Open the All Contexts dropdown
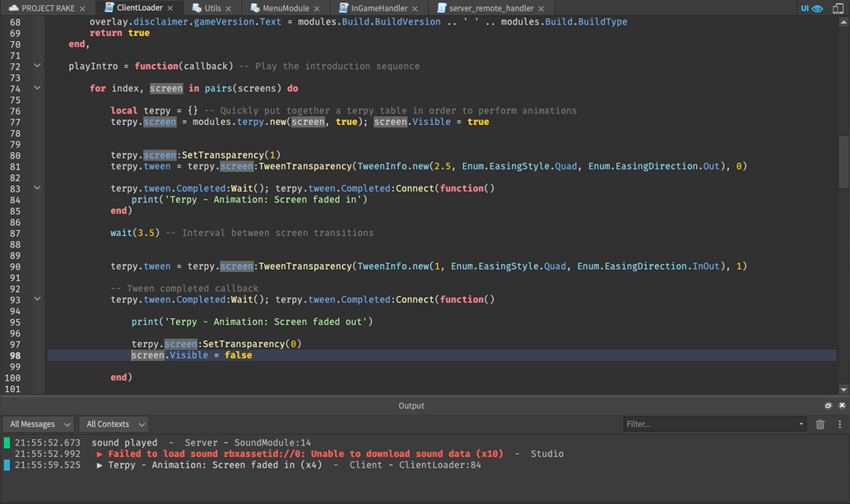The height and width of the screenshot is (504, 850). tap(113, 423)
